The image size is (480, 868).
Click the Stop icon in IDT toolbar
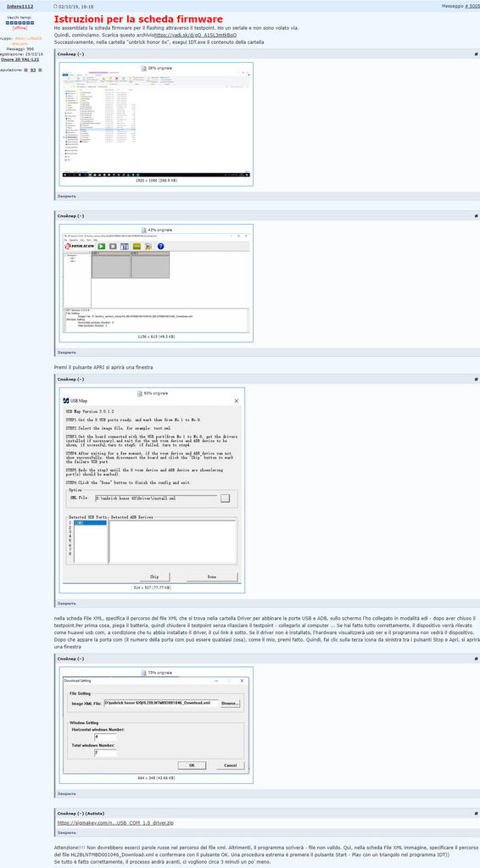point(113,247)
